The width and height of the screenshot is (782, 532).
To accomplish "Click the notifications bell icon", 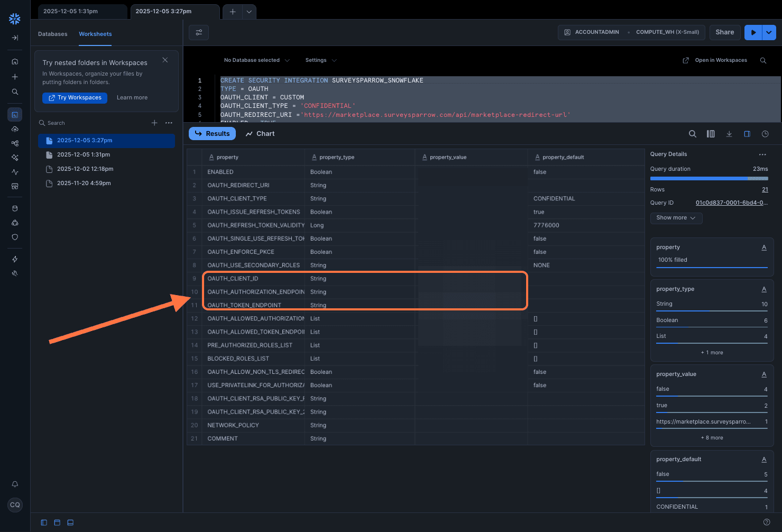I will [x=15, y=484].
